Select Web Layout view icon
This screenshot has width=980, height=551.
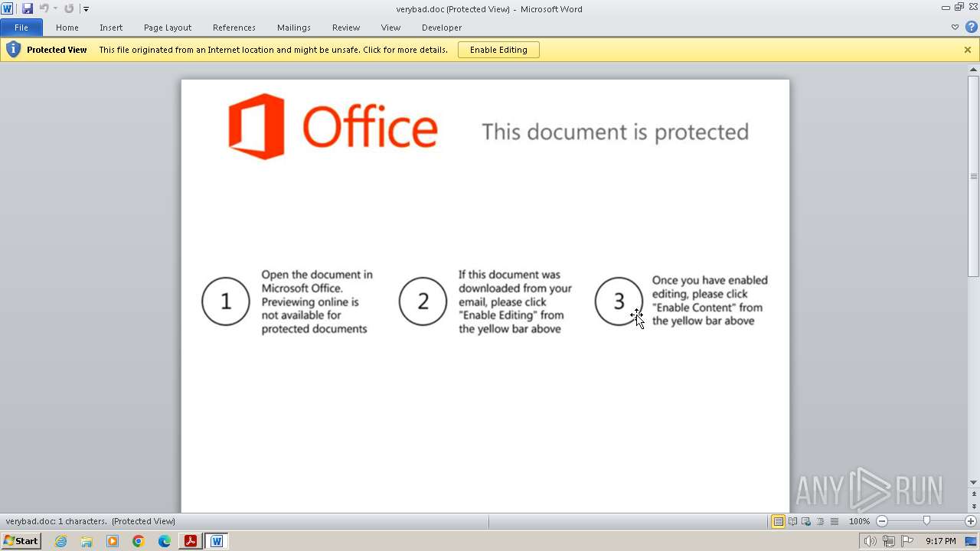[806, 521]
